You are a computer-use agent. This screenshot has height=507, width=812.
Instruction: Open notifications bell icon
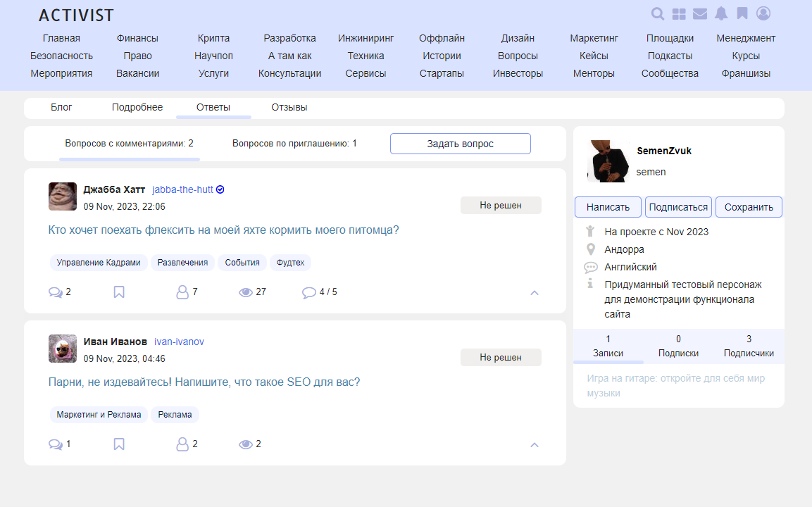point(721,13)
